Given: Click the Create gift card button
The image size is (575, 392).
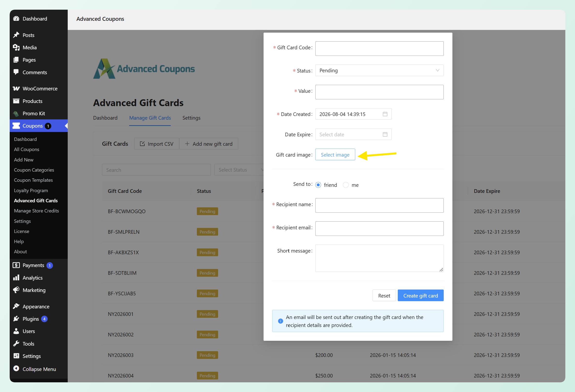Looking at the screenshot, I should point(420,295).
